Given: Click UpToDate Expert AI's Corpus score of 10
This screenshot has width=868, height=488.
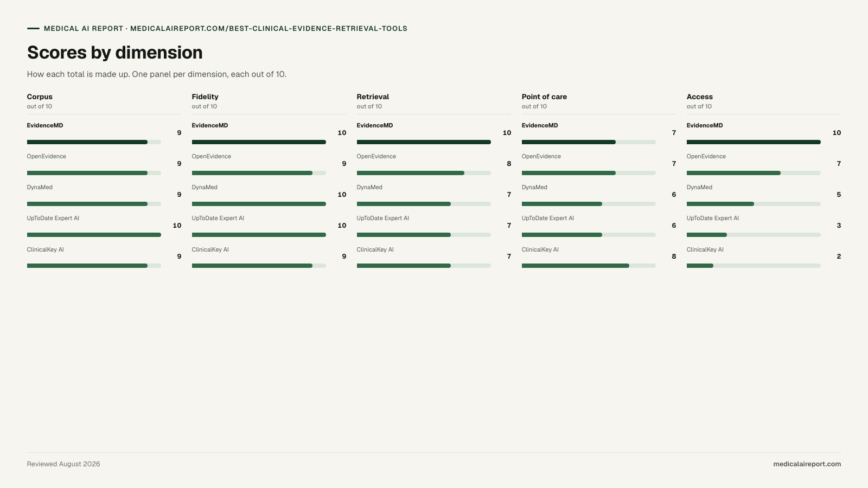Looking at the screenshot, I should point(177,226).
